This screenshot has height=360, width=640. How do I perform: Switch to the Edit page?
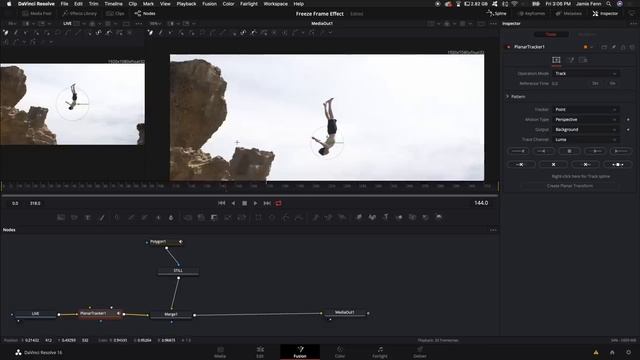point(260,352)
